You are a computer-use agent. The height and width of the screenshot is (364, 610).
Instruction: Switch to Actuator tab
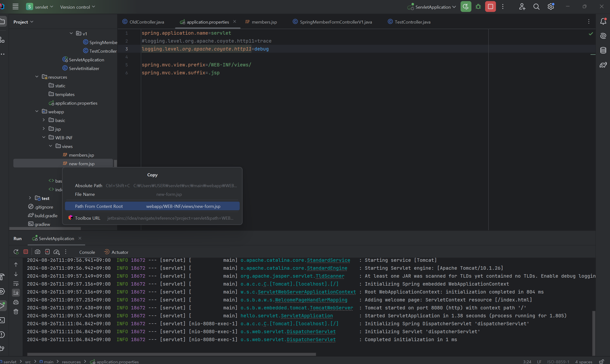pyautogui.click(x=116, y=252)
